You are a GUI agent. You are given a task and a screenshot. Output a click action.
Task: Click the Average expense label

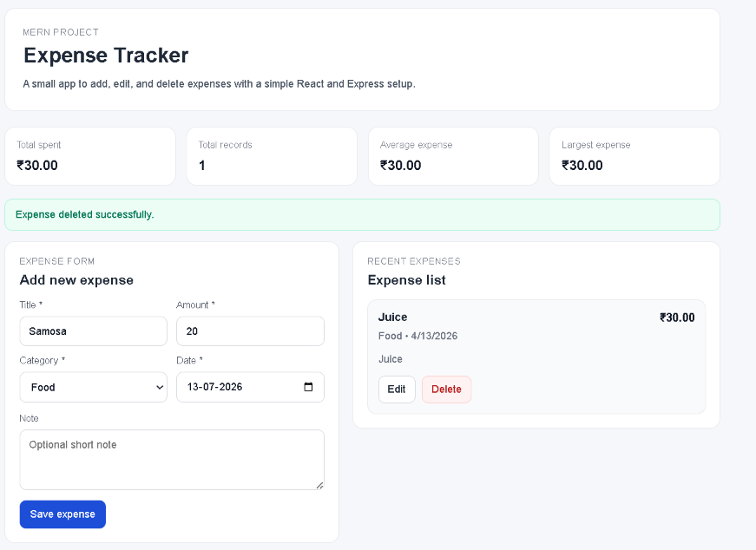tap(416, 145)
